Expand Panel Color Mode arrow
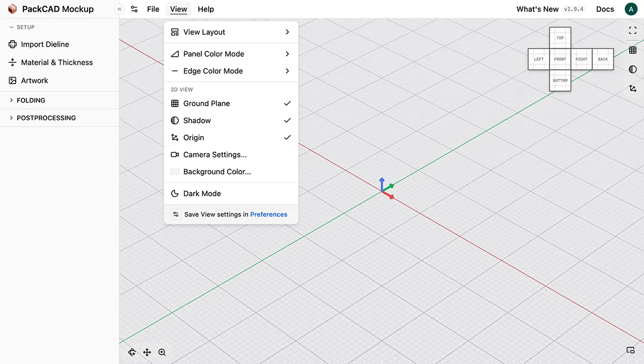The width and height of the screenshot is (644, 364). 288,54
